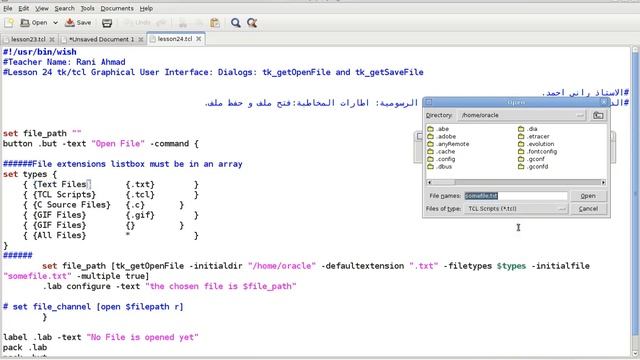
Task: Click the File names input field
Action: pyautogui.click(x=516, y=196)
